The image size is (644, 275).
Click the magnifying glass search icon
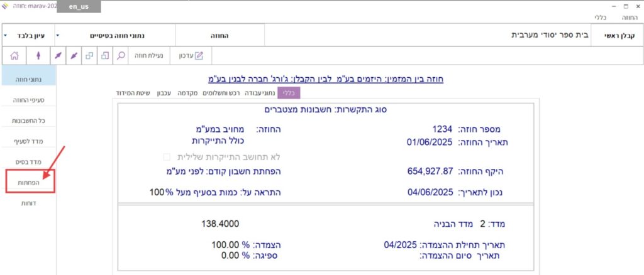(121, 56)
